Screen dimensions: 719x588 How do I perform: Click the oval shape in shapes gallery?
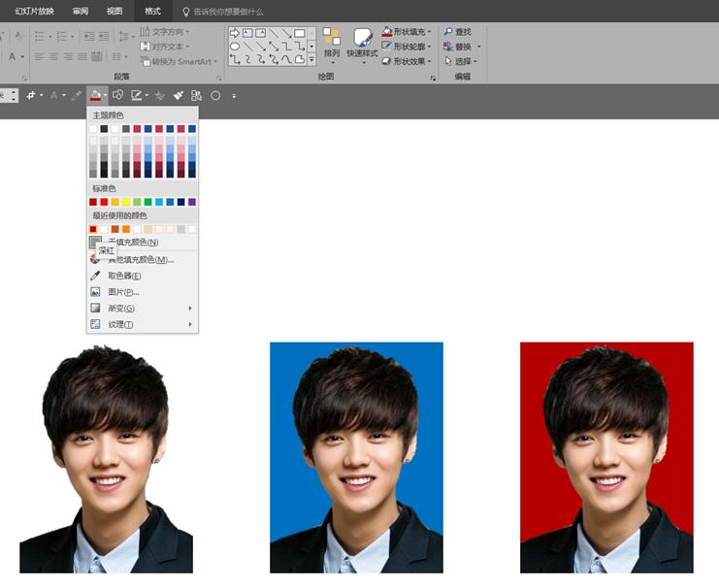[235, 46]
